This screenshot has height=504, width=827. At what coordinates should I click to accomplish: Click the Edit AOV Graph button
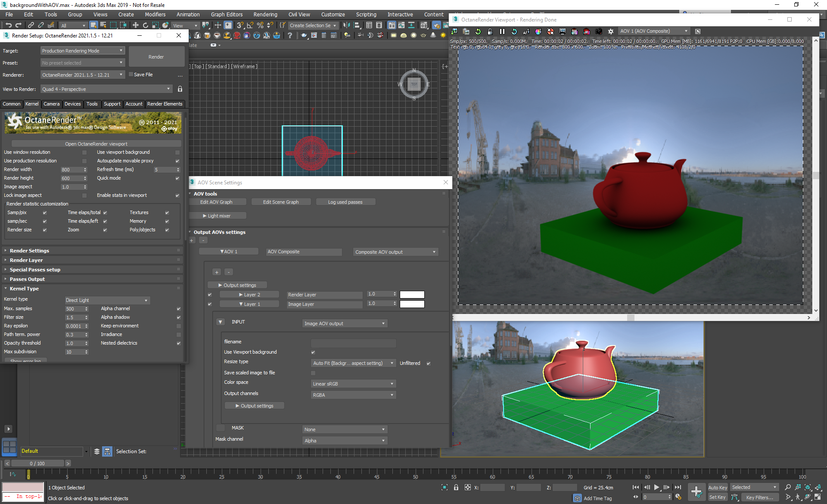[216, 202]
